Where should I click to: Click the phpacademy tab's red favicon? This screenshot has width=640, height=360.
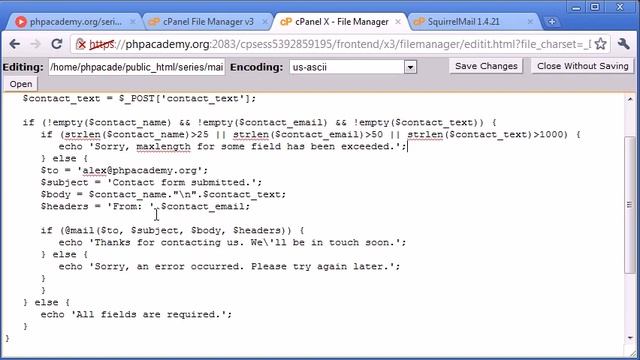(x=21, y=22)
